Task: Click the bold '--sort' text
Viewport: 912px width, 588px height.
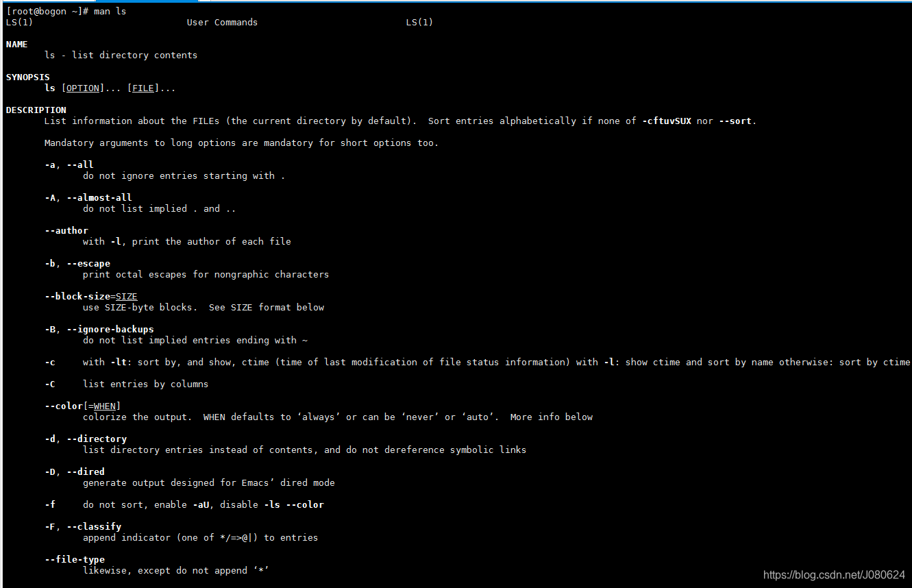Action: (735, 121)
